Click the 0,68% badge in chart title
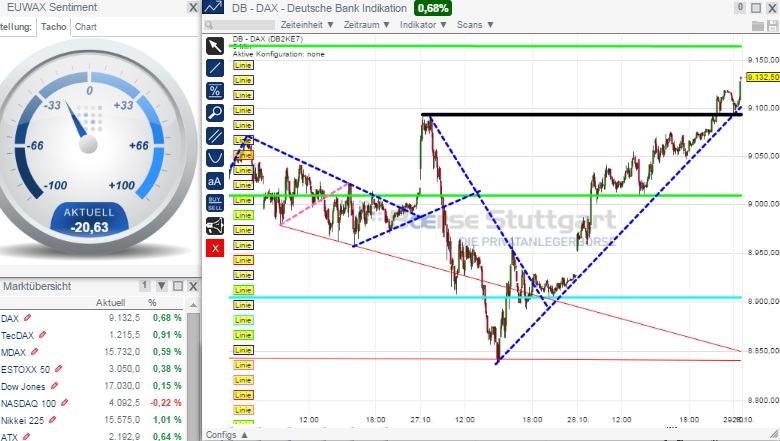 coord(433,8)
